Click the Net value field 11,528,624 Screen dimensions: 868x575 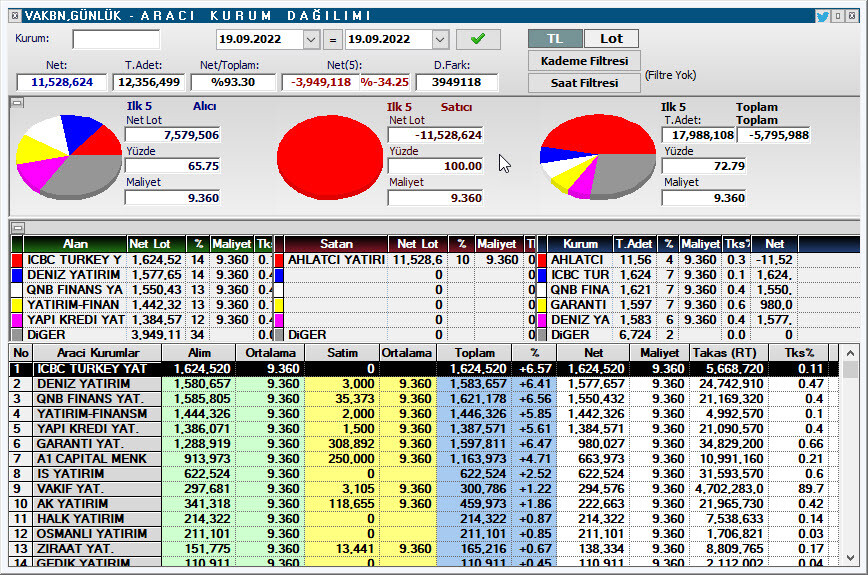tap(62, 82)
